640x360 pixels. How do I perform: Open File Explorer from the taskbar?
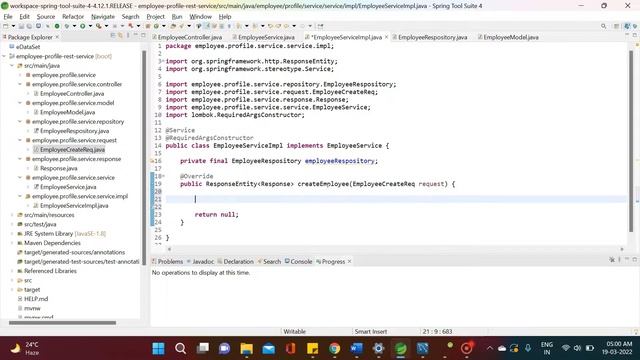(x=247, y=349)
